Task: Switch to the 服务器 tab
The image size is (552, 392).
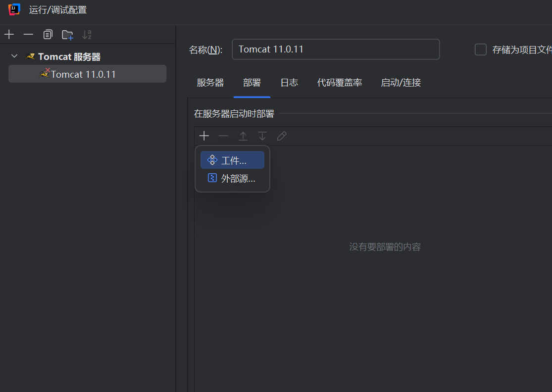Action: pos(210,83)
